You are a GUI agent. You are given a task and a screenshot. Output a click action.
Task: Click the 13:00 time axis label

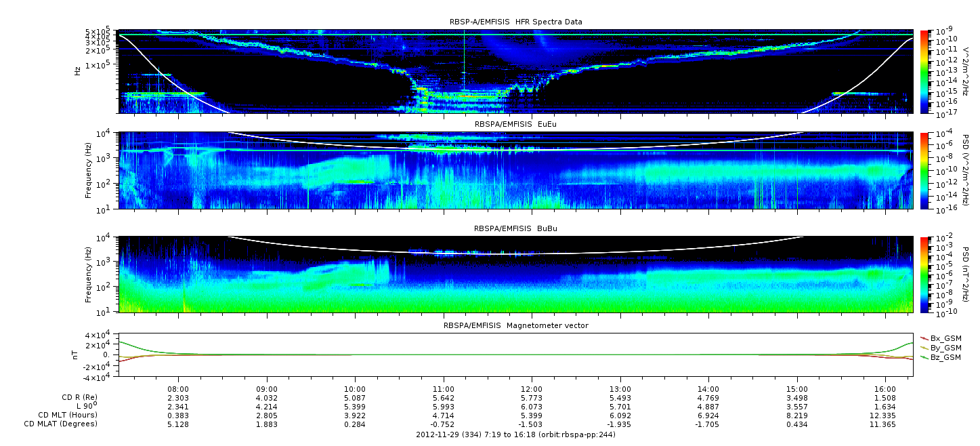pos(620,389)
